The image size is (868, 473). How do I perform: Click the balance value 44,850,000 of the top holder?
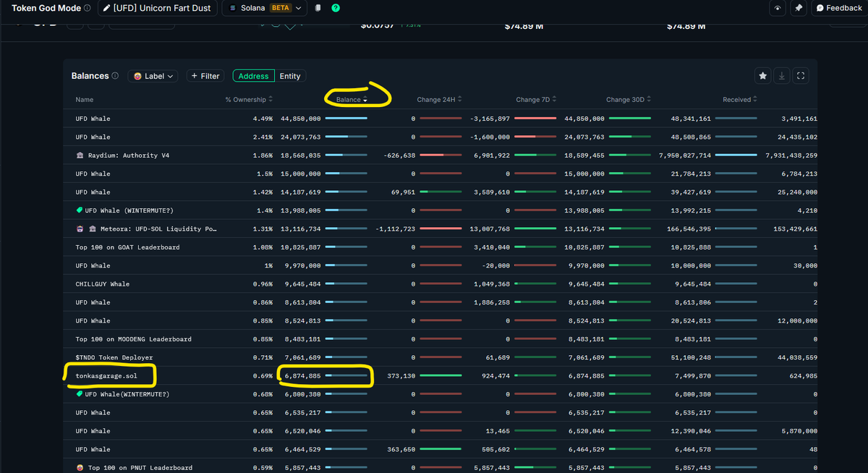coord(300,119)
